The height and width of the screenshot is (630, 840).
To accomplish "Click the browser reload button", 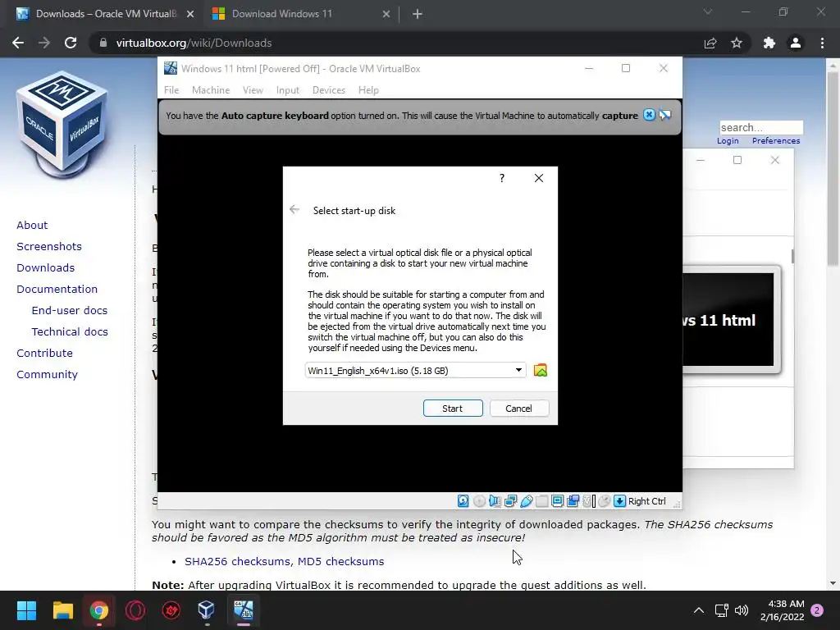I will pyautogui.click(x=71, y=43).
